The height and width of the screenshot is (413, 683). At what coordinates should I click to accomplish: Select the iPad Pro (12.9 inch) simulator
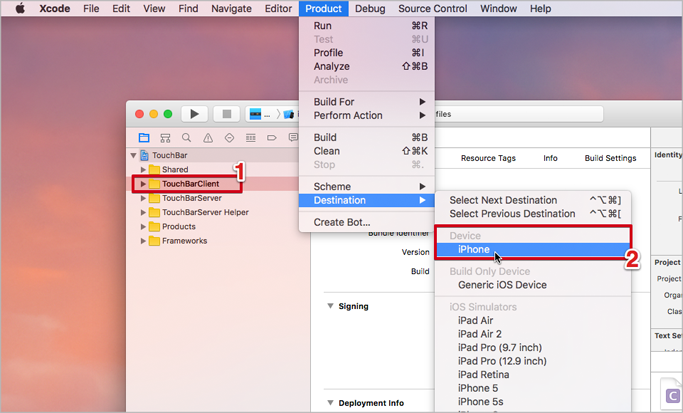tap(533, 361)
